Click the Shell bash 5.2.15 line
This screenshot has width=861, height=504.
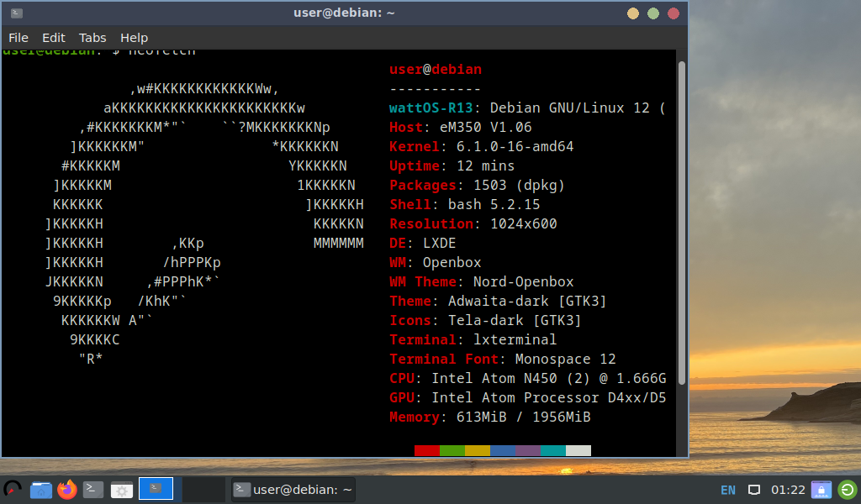[464, 205]
